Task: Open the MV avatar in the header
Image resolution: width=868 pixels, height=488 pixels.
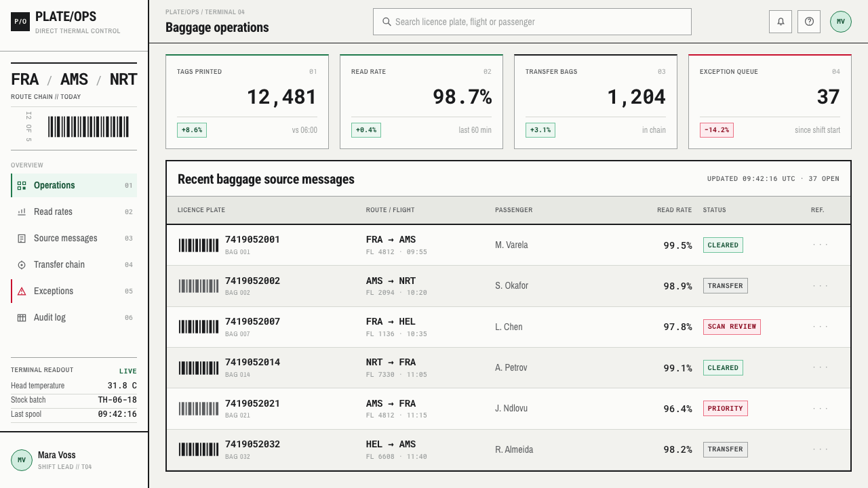Action: 841,22
